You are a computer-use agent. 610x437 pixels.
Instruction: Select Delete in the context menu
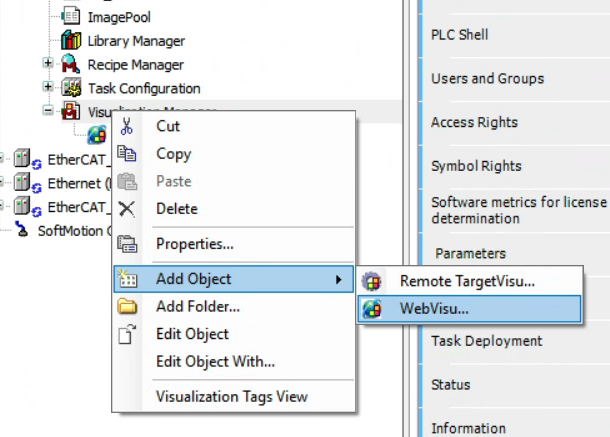177,209
